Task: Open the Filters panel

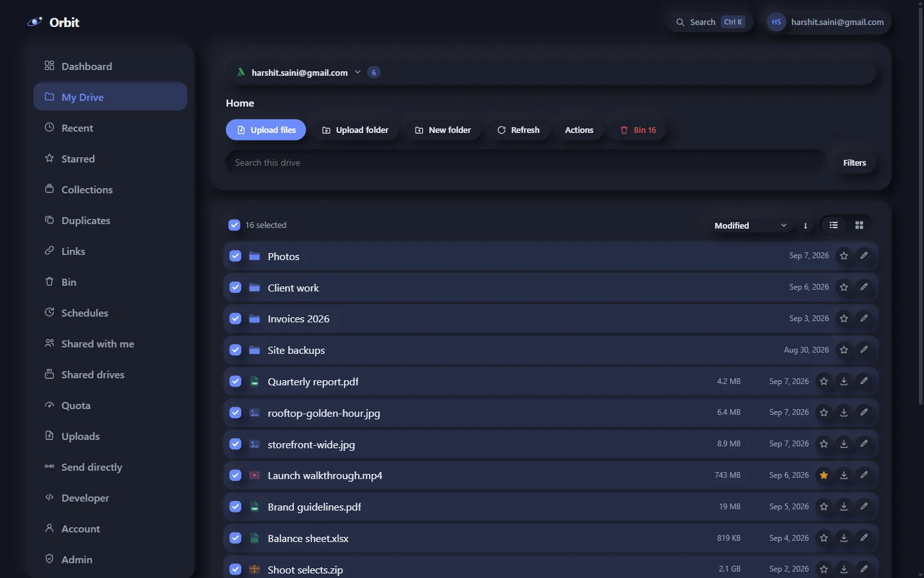Action: coord(854,163)
